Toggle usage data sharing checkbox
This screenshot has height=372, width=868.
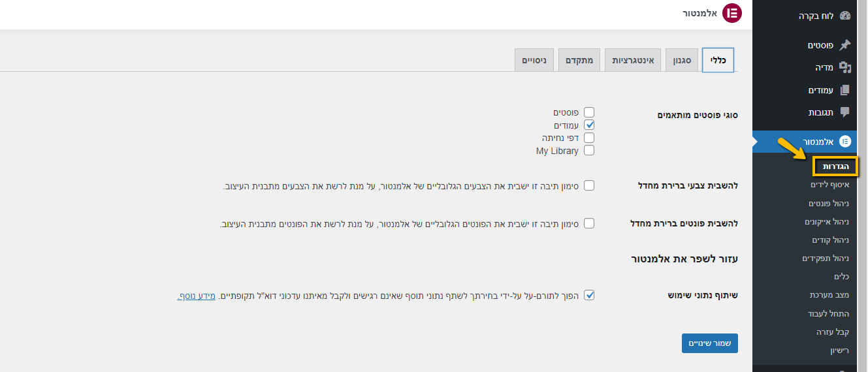[589, 295]
